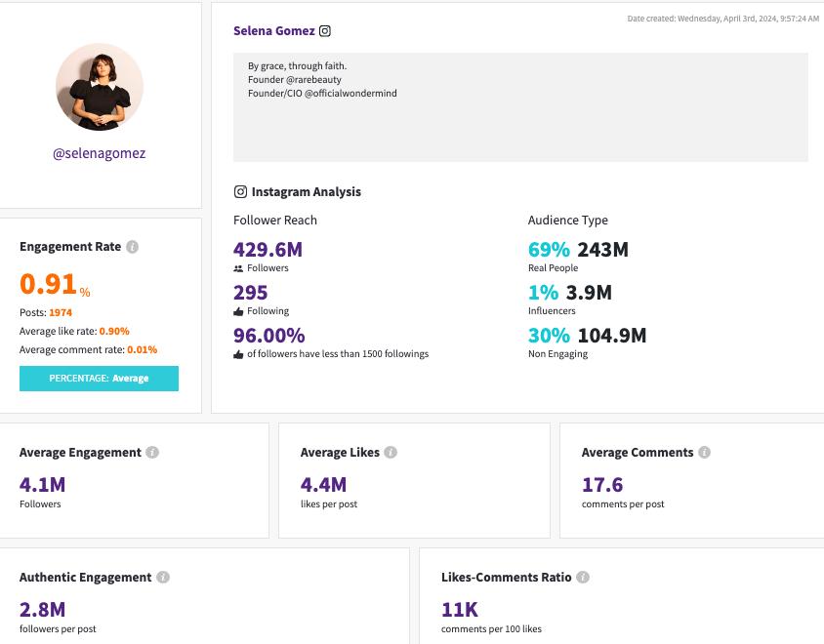Open the Average Engagement info icon
The height and width of the screenshot is (644, 824).
tap(152, 453)
